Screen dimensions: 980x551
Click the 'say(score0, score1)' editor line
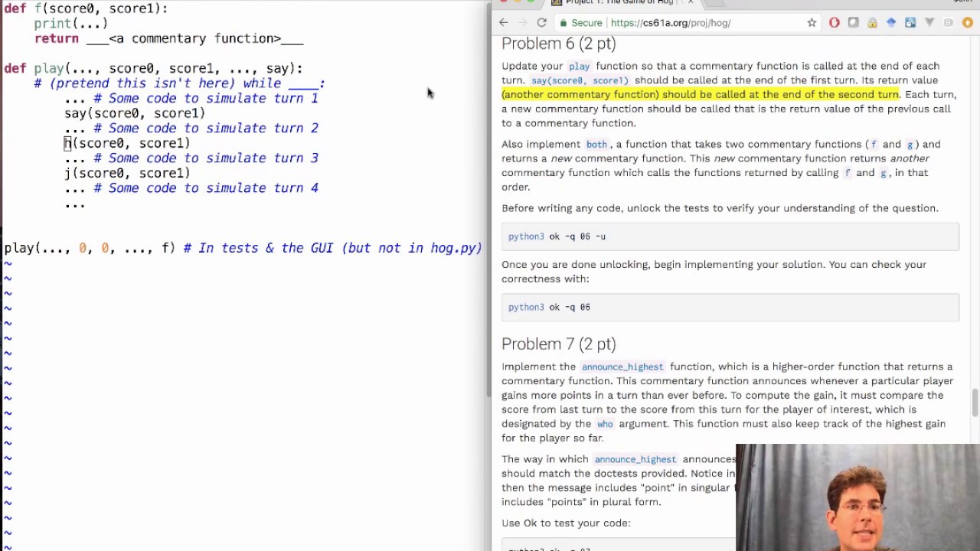click(x=135, y=113)
